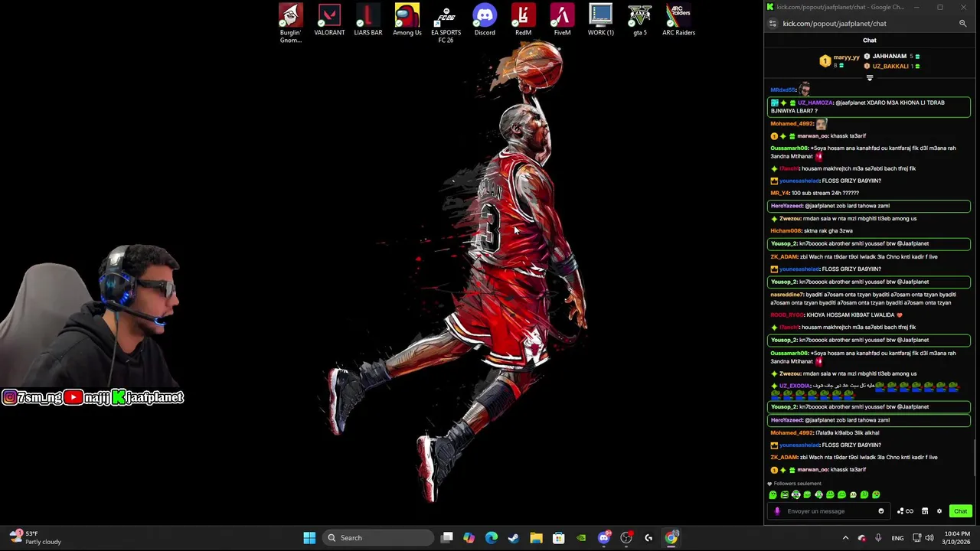Open Microsoft Edge from the taskbar

click(492, 538)
